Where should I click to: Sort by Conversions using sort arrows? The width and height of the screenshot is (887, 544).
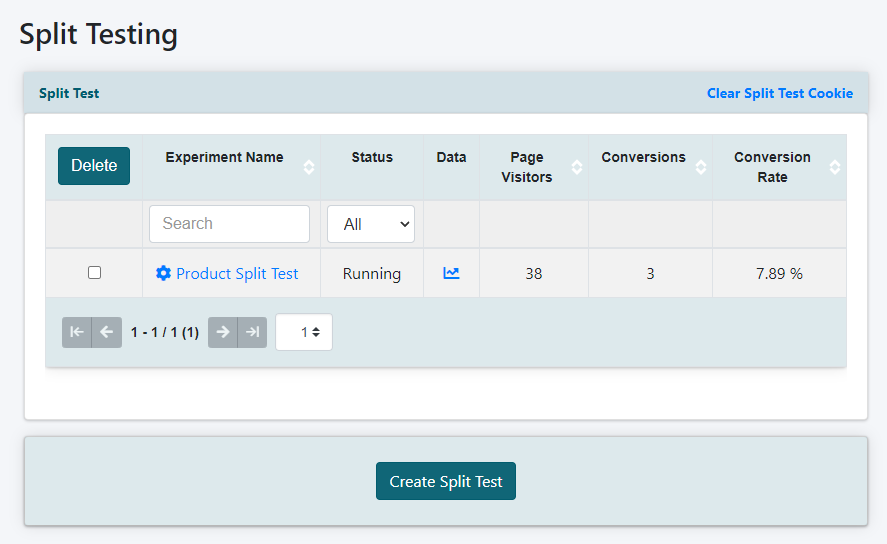pyautogui.click(x=700, y=167)
